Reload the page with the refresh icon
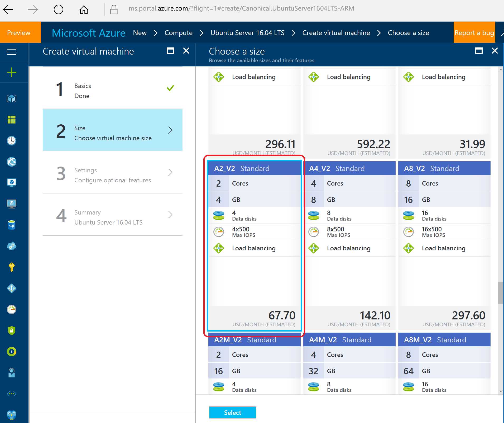The width and height of the screenshot is (504, 423). 58,10
